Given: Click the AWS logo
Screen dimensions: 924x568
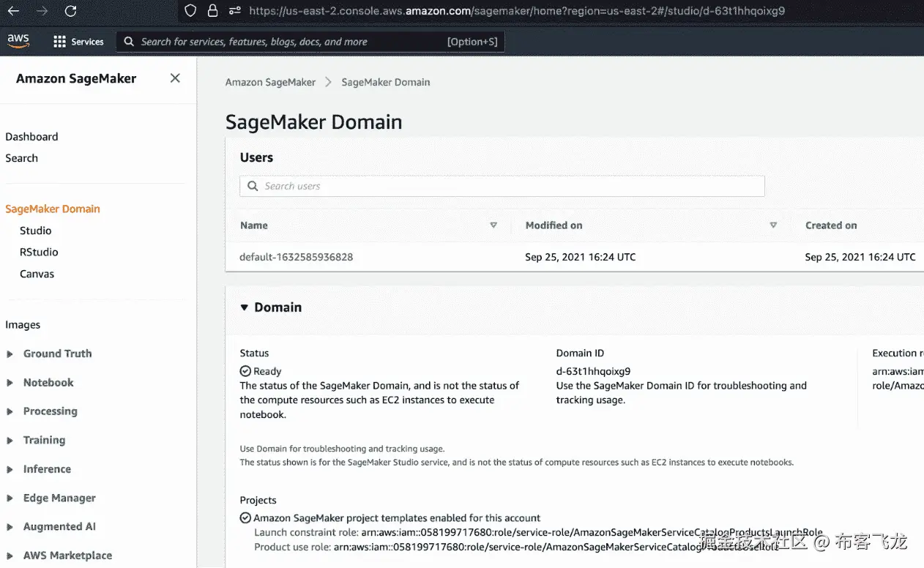Looking at the screenshot, I should (18, 41).
